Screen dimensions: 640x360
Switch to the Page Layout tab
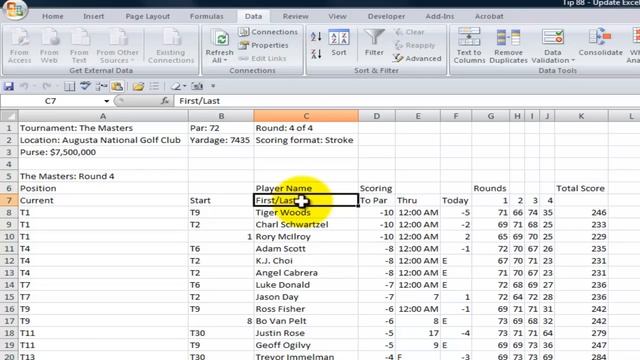click(147, 16)
